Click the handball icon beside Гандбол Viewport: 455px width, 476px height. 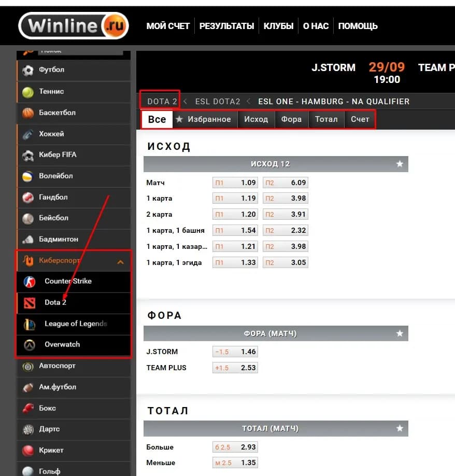coord(28,198)
